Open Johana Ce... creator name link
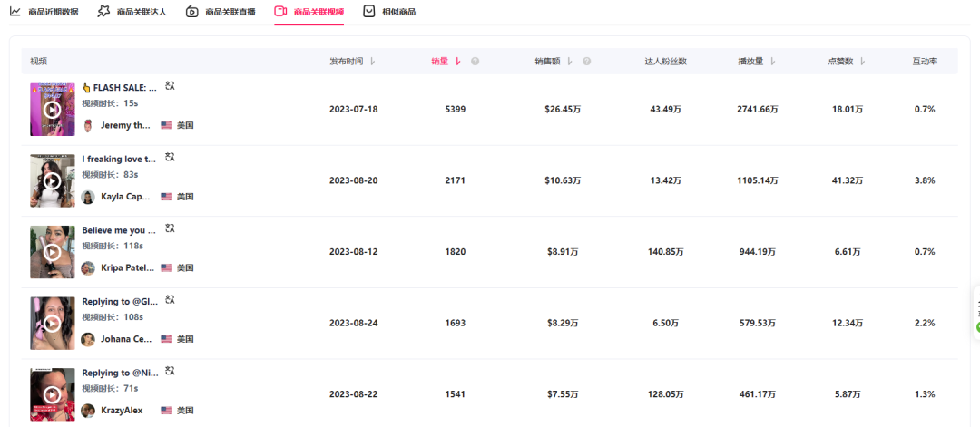Viewport: 980px width, 427px height. click(x=125, y=340)
